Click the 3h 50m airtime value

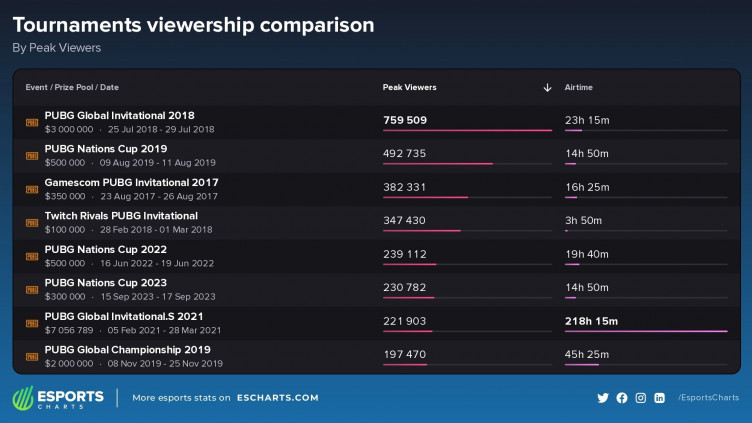tap(583, 220)
